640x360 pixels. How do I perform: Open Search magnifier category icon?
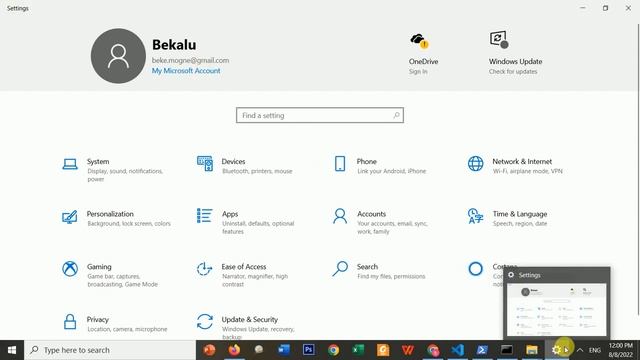340,269
